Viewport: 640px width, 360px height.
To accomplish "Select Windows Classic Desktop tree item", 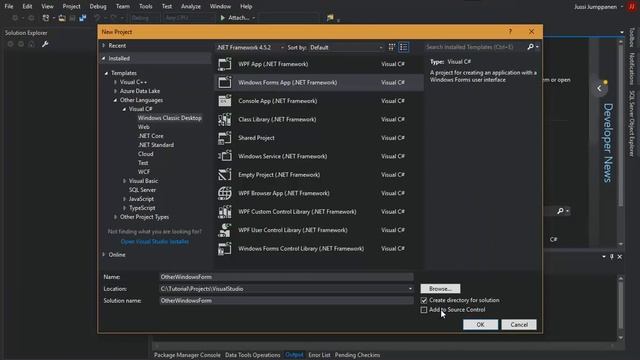I will pyautogui.click(x=169, y=118).
